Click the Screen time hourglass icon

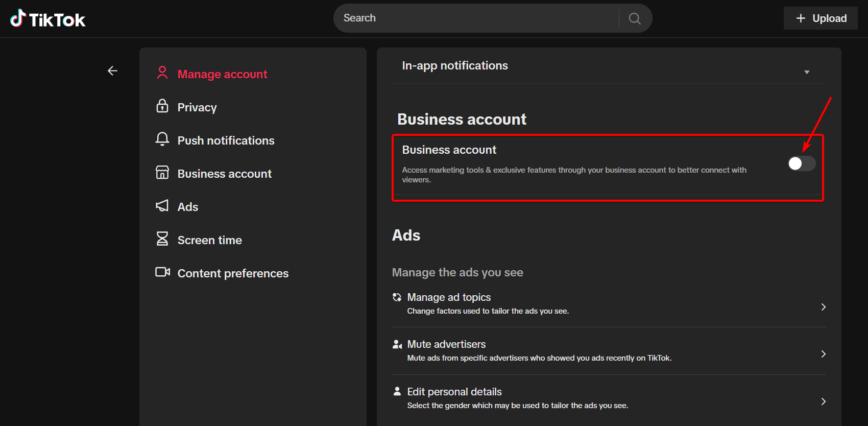[x=162, y=239]
